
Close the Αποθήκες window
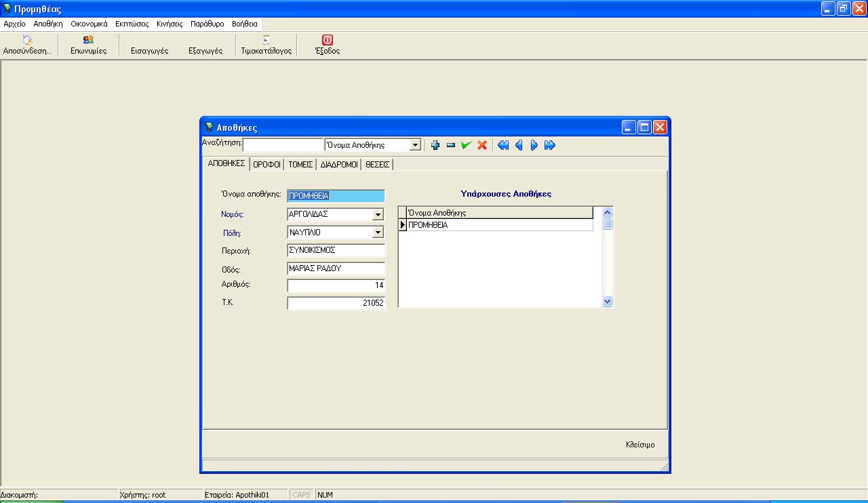[x=660, y=127]
